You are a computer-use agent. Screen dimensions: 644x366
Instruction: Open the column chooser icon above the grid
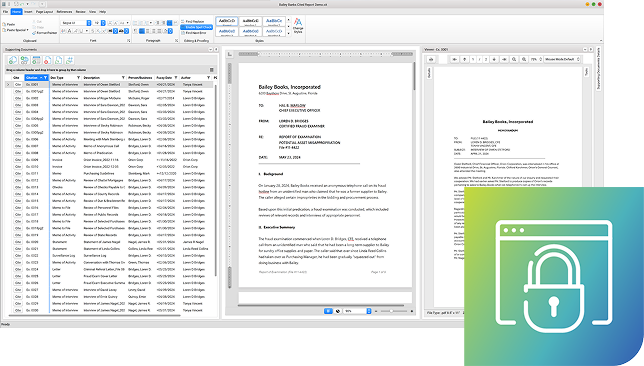pos(212,70)
